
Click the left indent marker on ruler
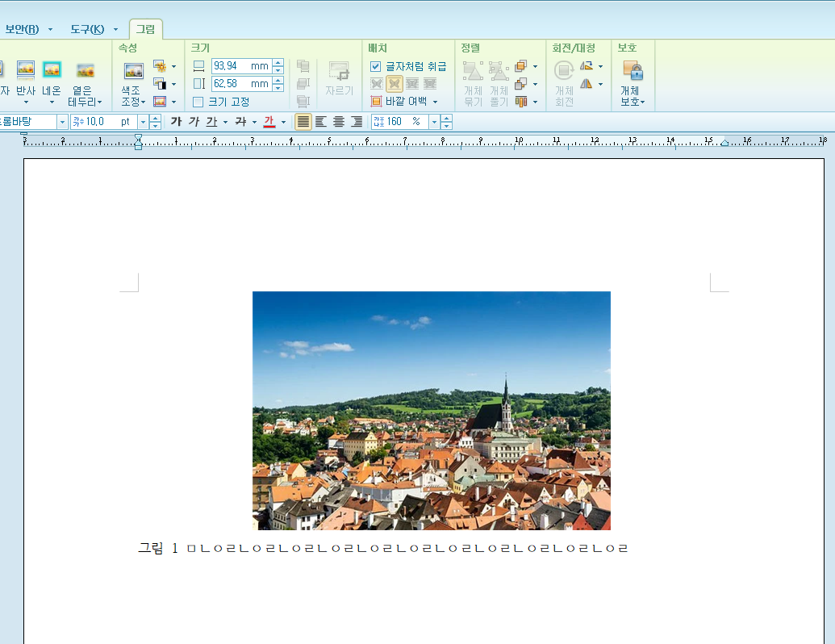[x=139, y=142]
